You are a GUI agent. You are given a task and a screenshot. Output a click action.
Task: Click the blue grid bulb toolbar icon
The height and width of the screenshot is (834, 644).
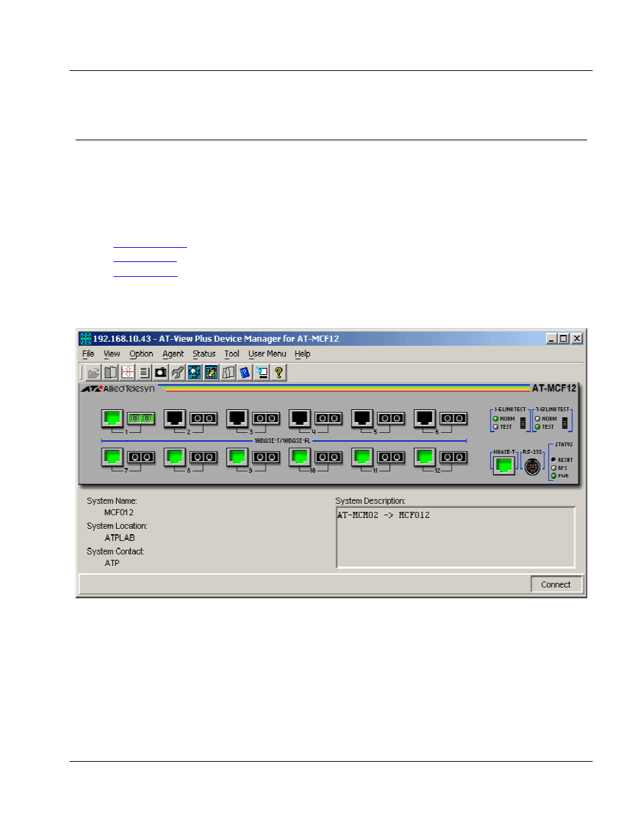[194, 372]
